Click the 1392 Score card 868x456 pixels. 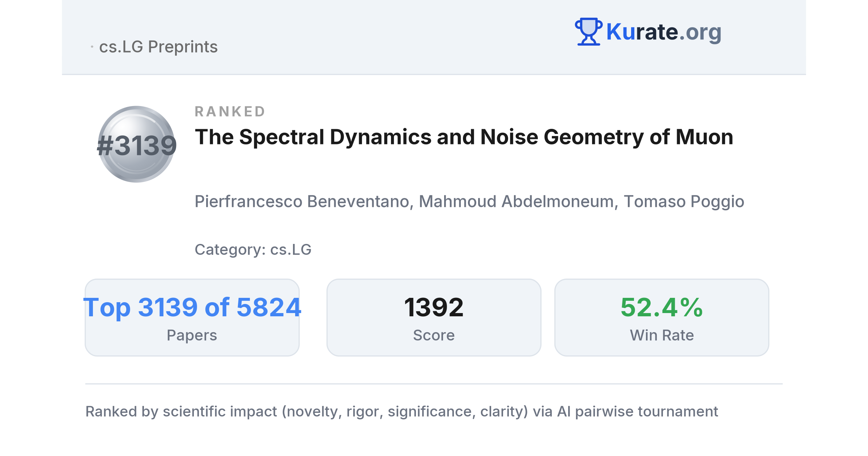434,317
